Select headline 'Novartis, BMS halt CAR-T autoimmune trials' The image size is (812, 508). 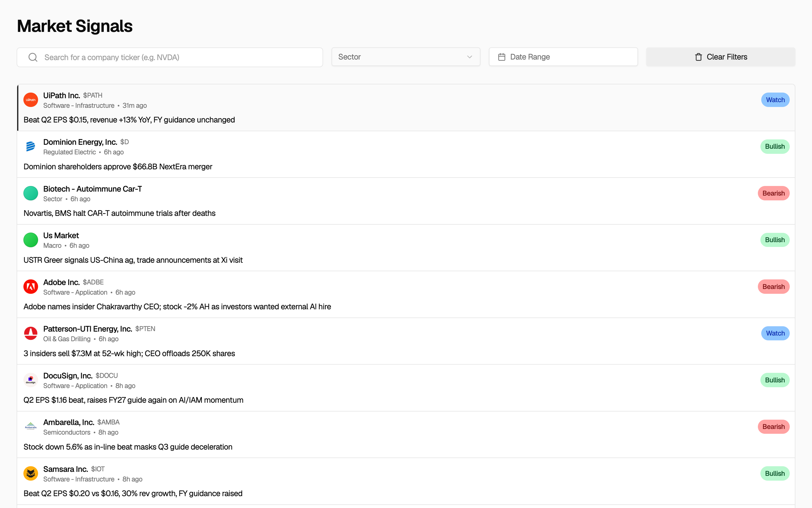pyautogui.click(x=120, y=213)
